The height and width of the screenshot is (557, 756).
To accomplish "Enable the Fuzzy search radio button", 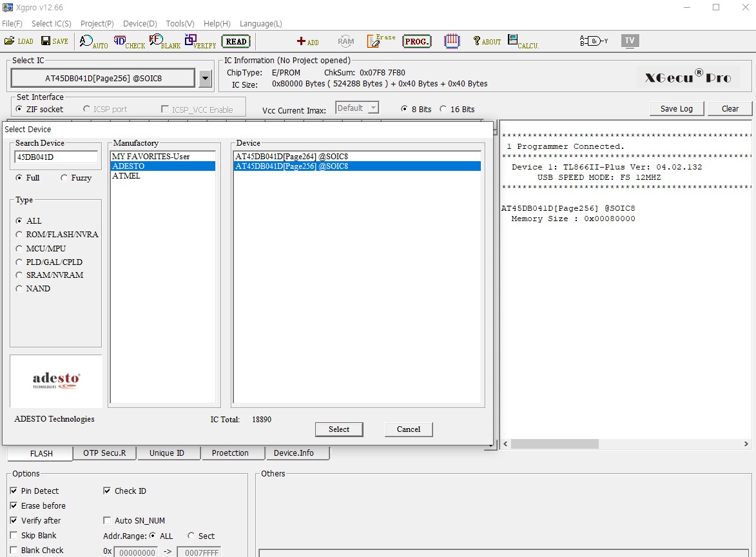I will click(x=64, y=178).
